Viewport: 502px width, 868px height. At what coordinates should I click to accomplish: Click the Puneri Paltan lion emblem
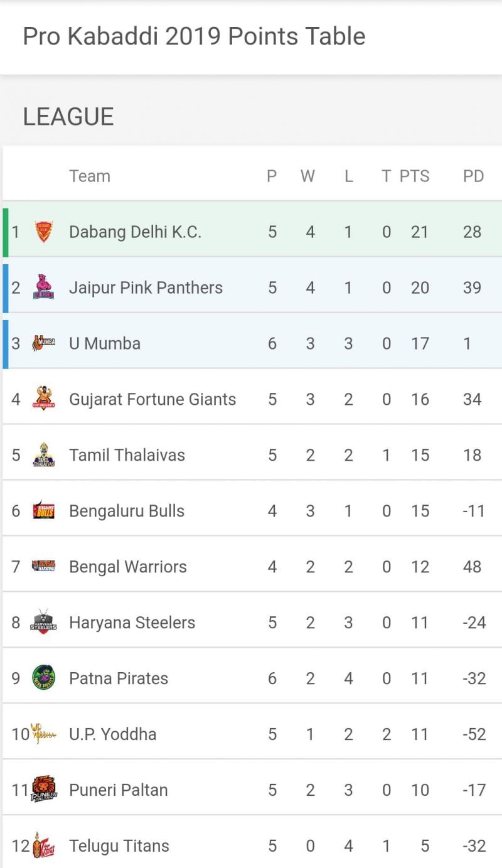[44, 790]
